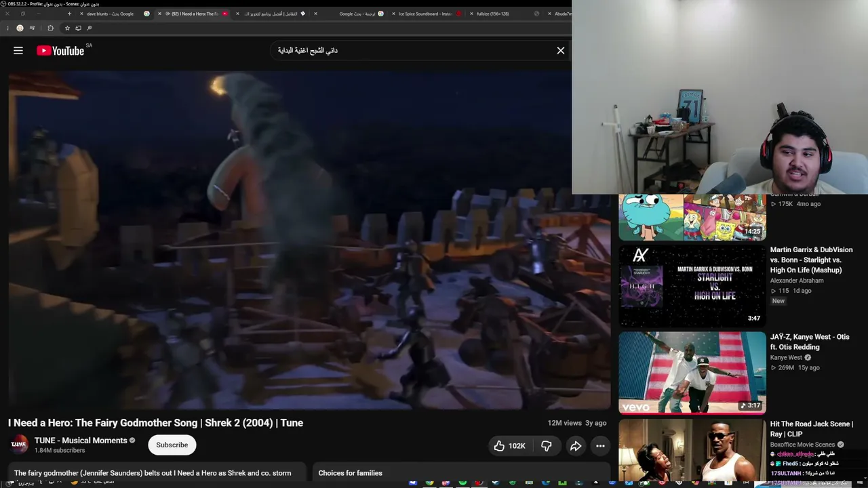Subscribe to TUNE - Musical Moments
868x488 pixels.
[172, 445]
